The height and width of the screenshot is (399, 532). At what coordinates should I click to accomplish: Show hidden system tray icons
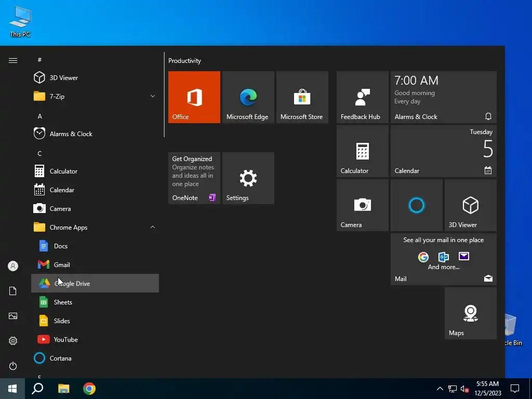click(x=440, y=389)
